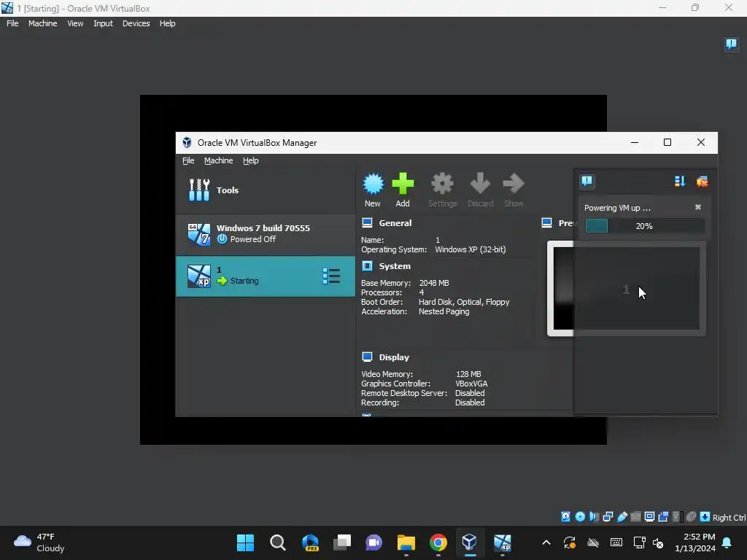Click the Hard Disk, Optical, Floppy boot order
Viewport: 747px width, 560px height.
[x=463, y=302]
